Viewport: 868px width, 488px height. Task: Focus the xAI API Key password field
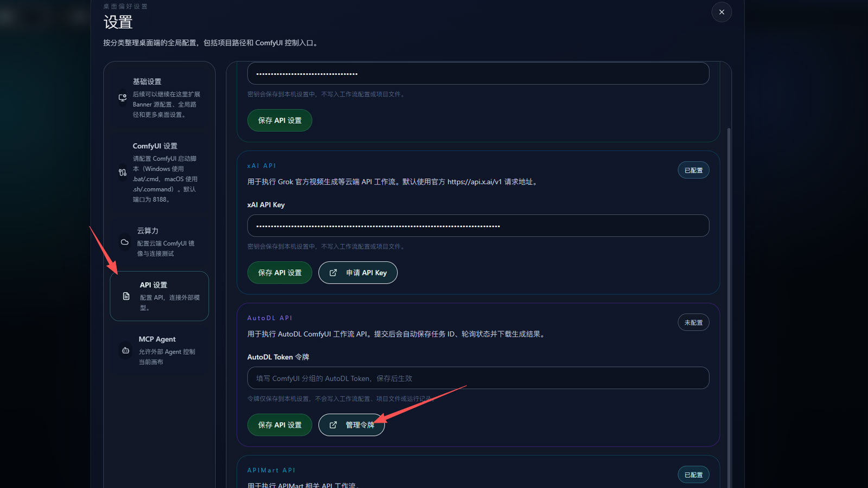click(x=478, y=226)
